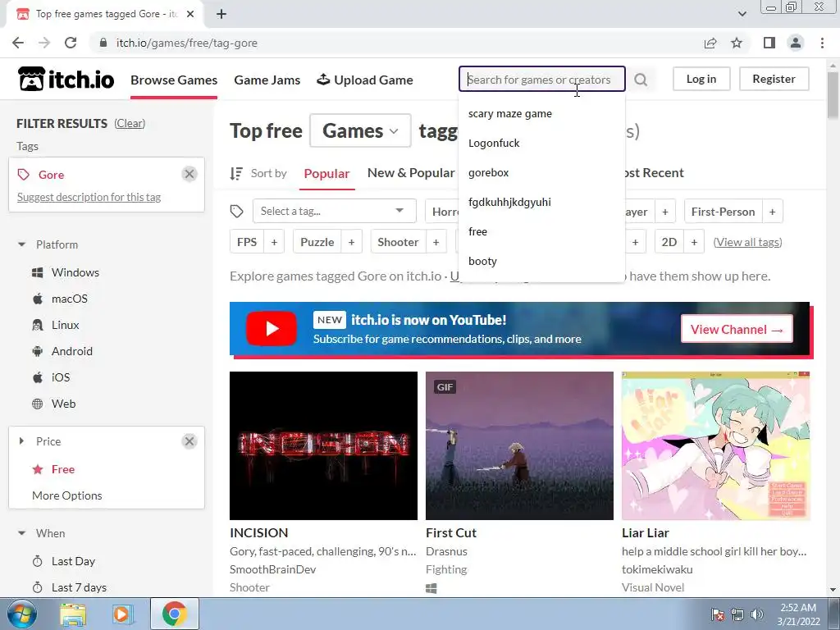Viewport: 840px width, 630px height.
Task: Click the site info lock icon
Action: tap(103, 43)
